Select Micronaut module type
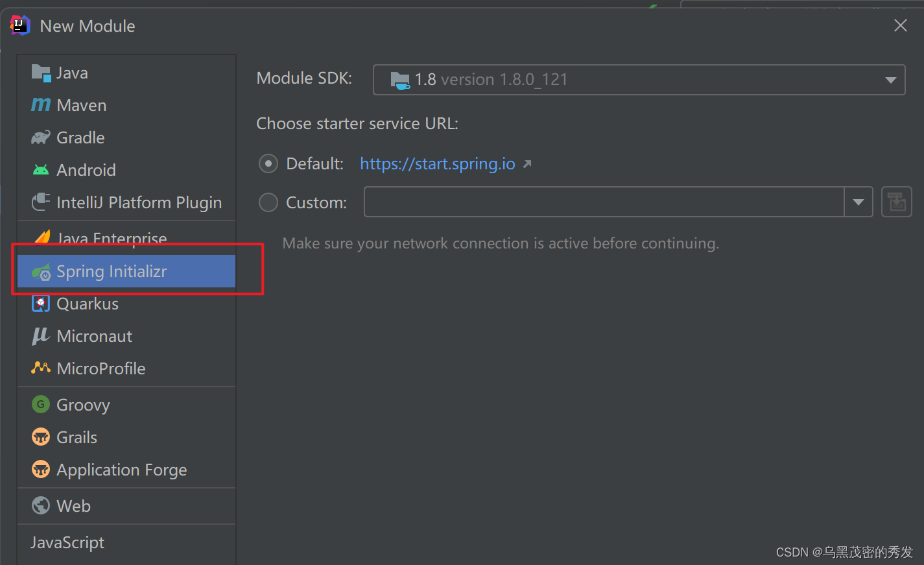 (x=126, y=336)
